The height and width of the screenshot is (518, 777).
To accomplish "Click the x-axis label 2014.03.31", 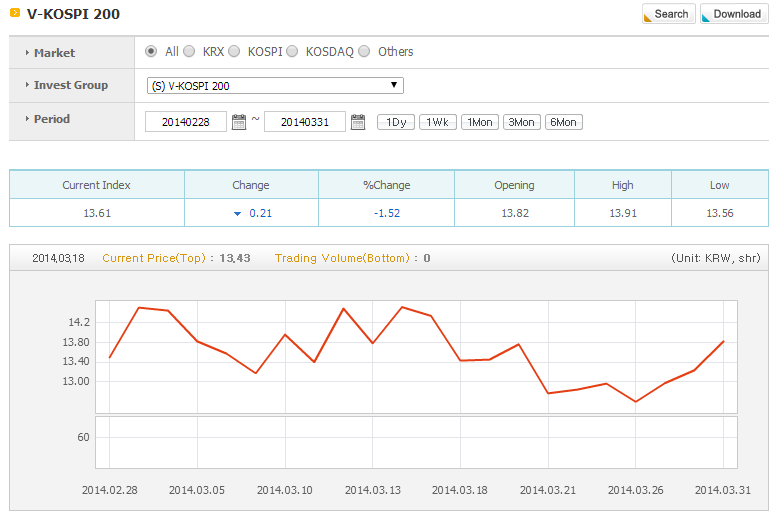I will click(722, 490).
